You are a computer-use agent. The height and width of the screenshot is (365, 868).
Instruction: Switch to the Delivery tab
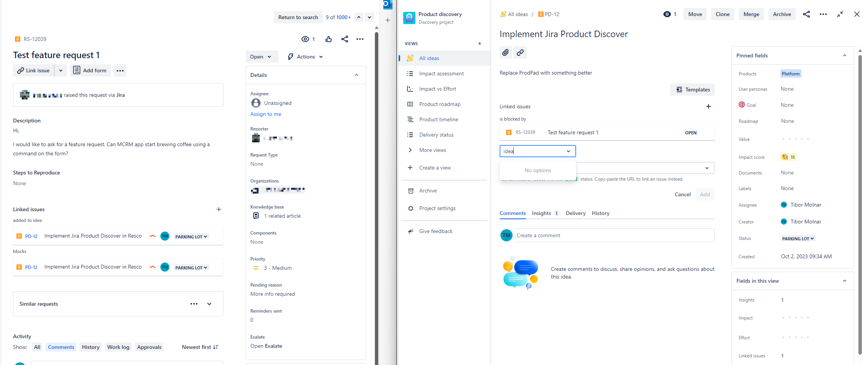pyautogui.click(x=575, y=213)
